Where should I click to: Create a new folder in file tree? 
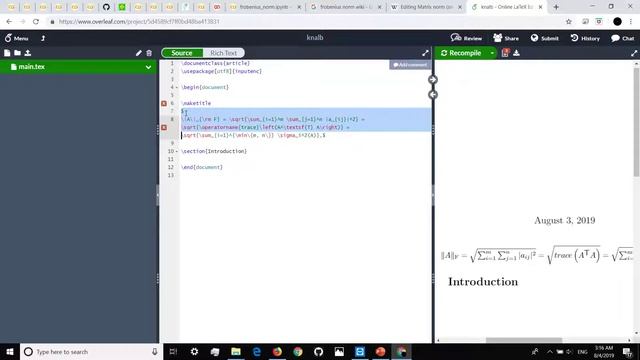pyautogui.click(x=17, y=53)
